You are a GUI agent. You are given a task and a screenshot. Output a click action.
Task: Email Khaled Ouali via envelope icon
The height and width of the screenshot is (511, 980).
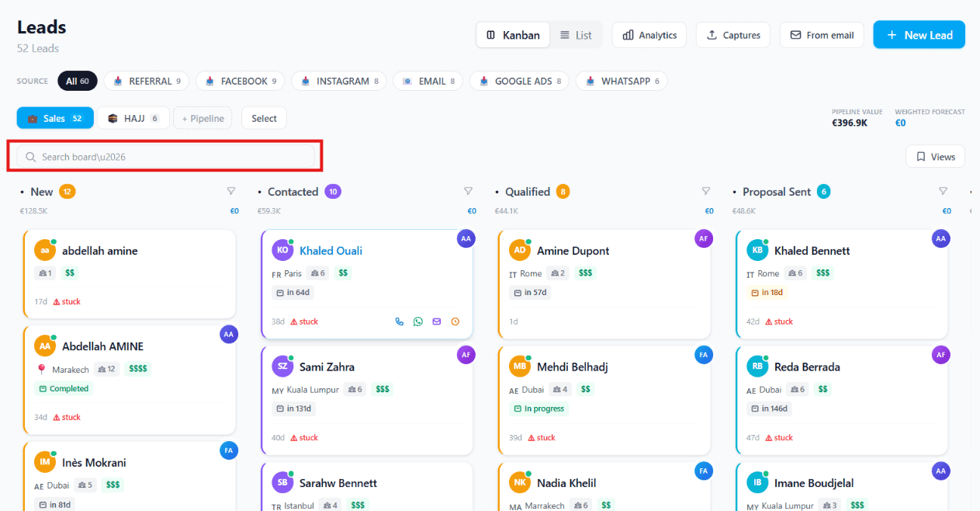(437, 322)
